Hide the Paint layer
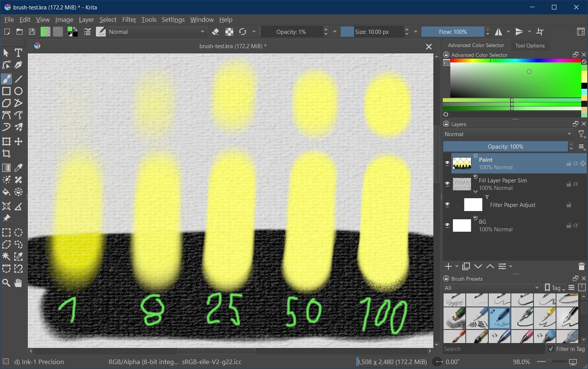The image size is (588, 369). pos(447,163)
